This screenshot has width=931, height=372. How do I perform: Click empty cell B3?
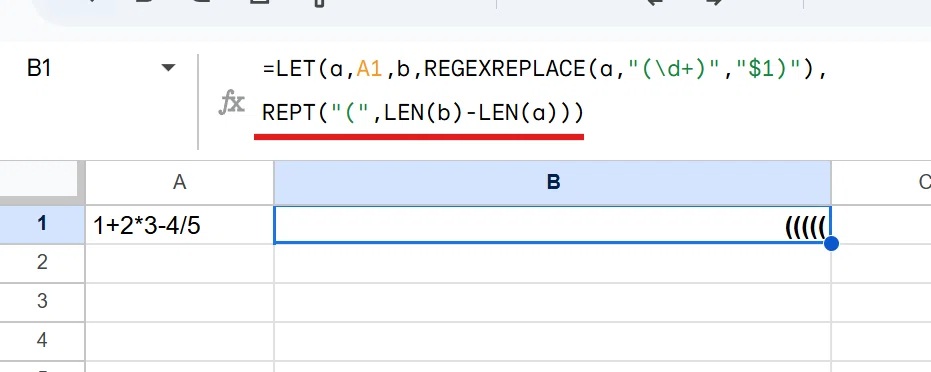click(552, 302)
